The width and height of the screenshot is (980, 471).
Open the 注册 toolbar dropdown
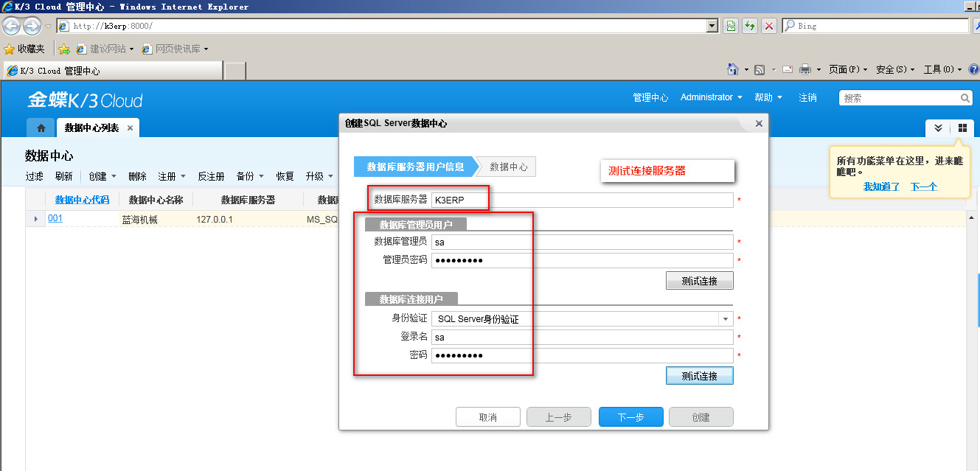click(x=172, y=176)
